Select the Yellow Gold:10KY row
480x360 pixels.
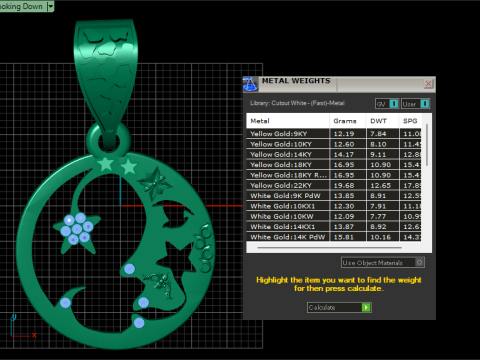[x=334, y=144]
